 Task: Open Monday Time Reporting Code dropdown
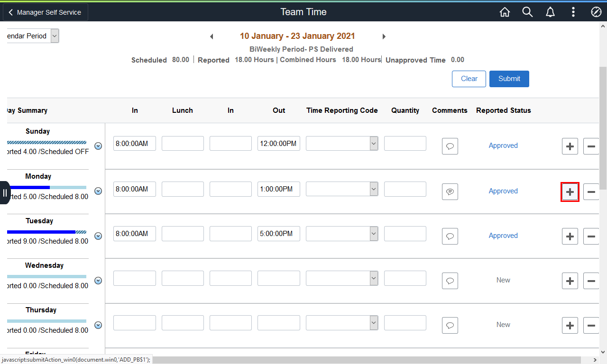pos(341,189)
